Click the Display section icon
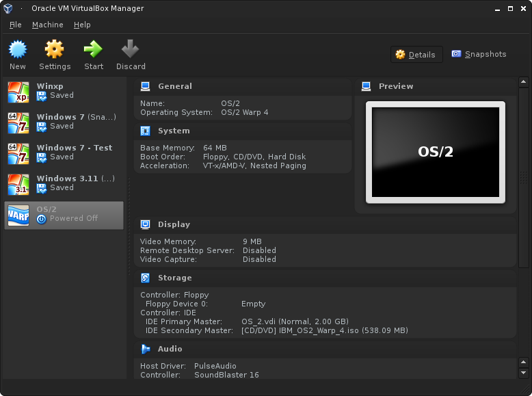 (x=145, y=224)
